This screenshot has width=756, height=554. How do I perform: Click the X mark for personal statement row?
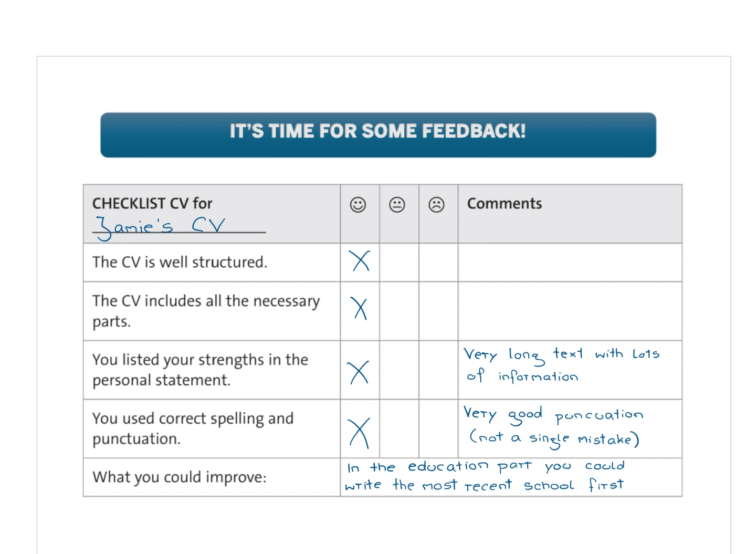[359, 372]
